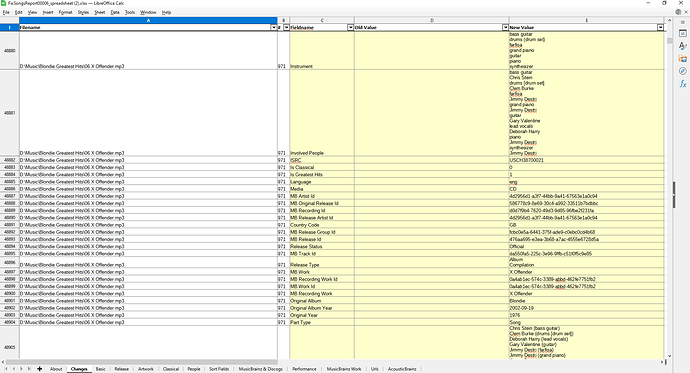Open the sidebar Styles panel icon

[683, 46]
